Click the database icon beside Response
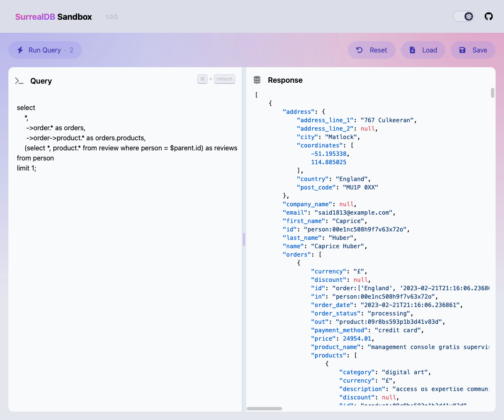 tap(257, 80)
